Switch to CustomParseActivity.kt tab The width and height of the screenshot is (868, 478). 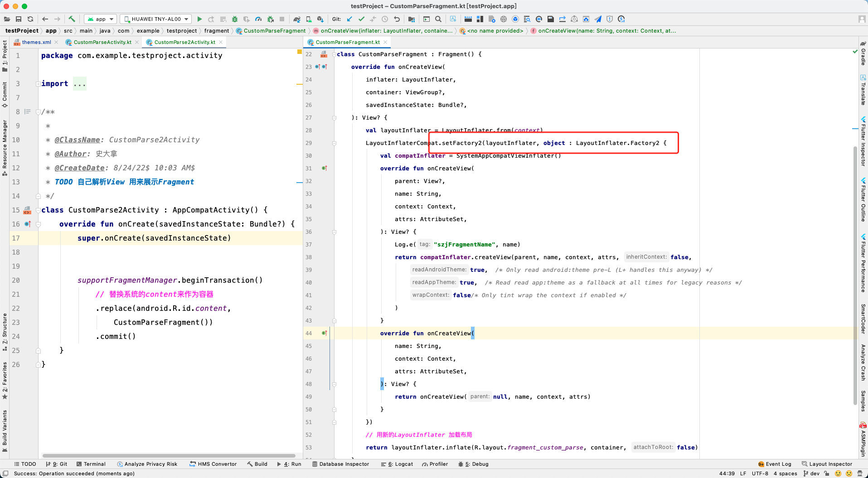pyautogui.click(x=102, y=42)
